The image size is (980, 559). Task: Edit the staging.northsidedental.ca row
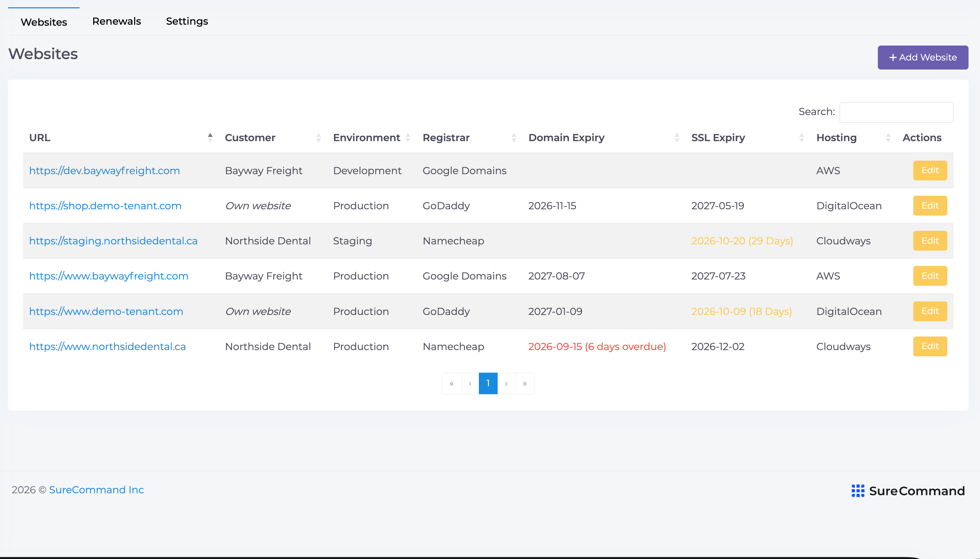pos(930,241)
